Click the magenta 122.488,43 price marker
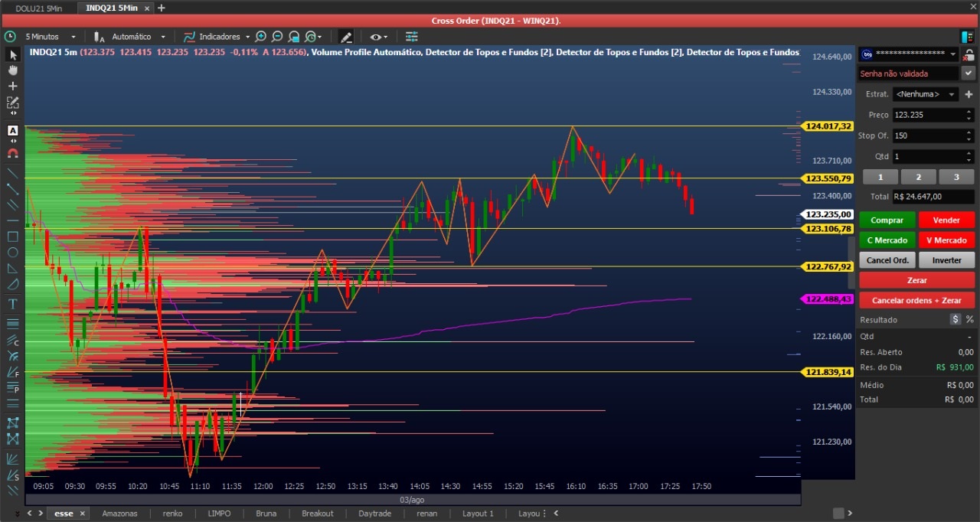980x522 pixels. pos(828,299)
